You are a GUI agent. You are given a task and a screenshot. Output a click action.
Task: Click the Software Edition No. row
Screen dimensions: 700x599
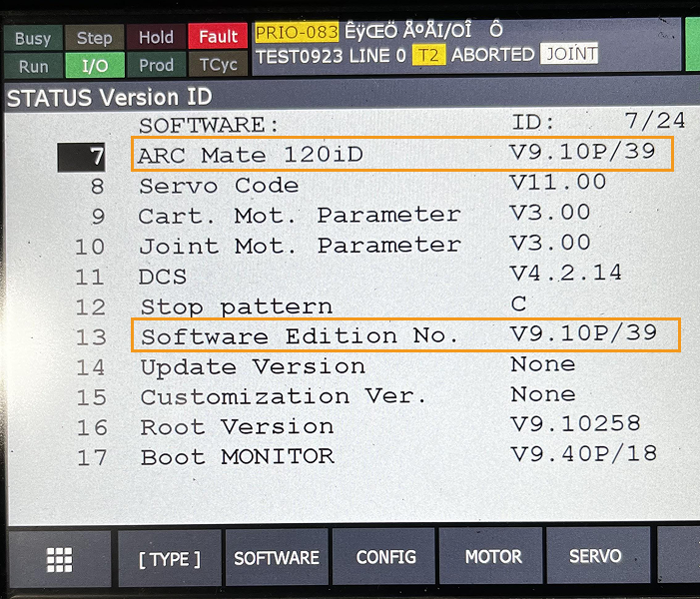click(x=405, y=334)
